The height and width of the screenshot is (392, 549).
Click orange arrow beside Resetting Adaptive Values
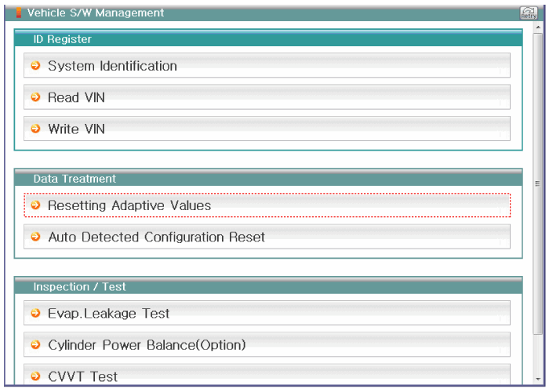click(x=35, y=205)
